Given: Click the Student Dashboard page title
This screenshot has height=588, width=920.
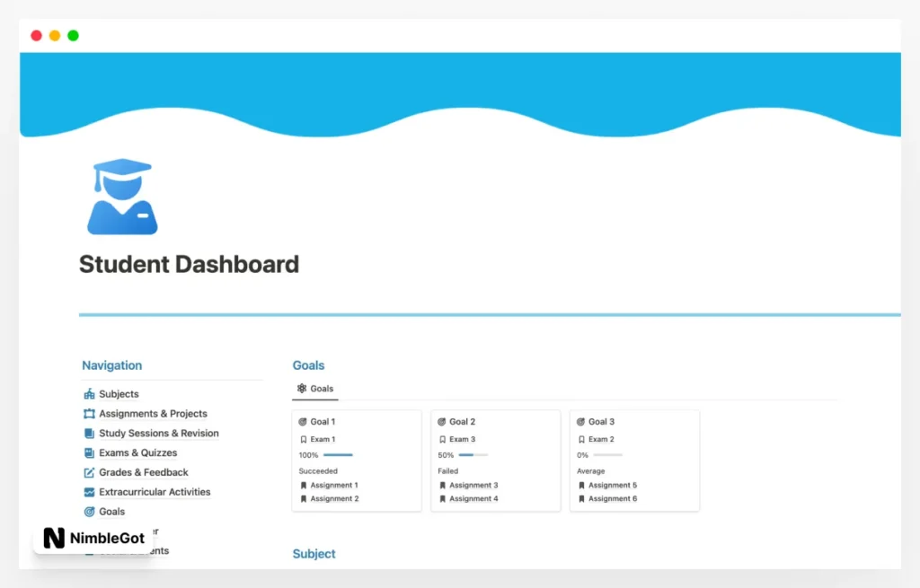Looking at the screenshot, I should [189, 265].
